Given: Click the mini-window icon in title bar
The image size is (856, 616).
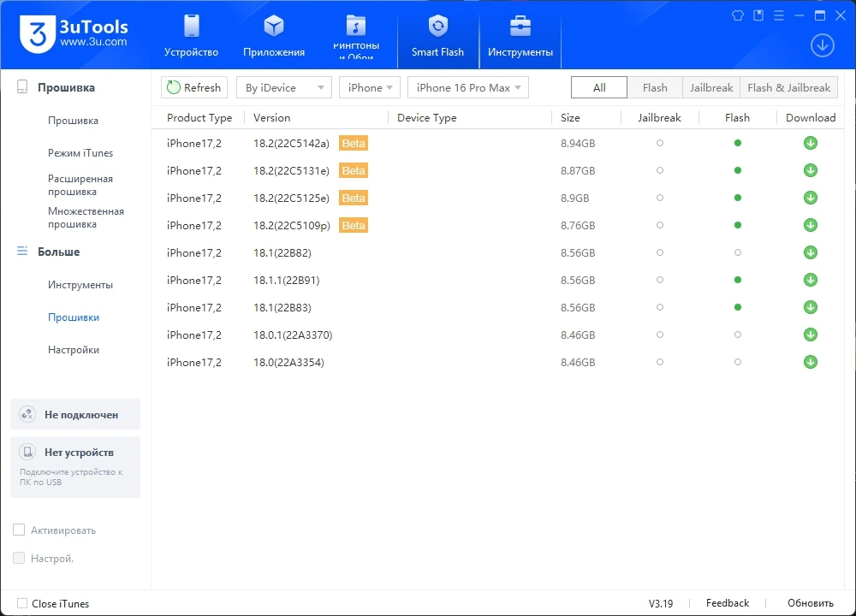Looking at the screenshot, I should 758,15.
